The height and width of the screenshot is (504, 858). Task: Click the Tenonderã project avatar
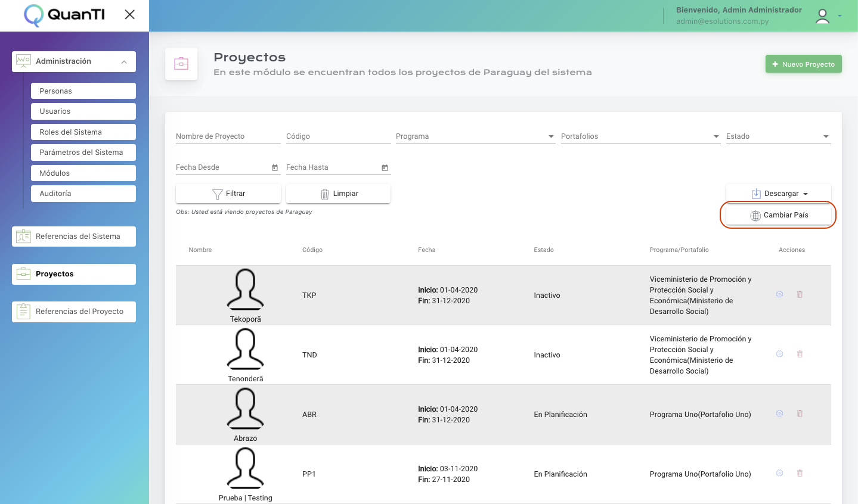245,349
